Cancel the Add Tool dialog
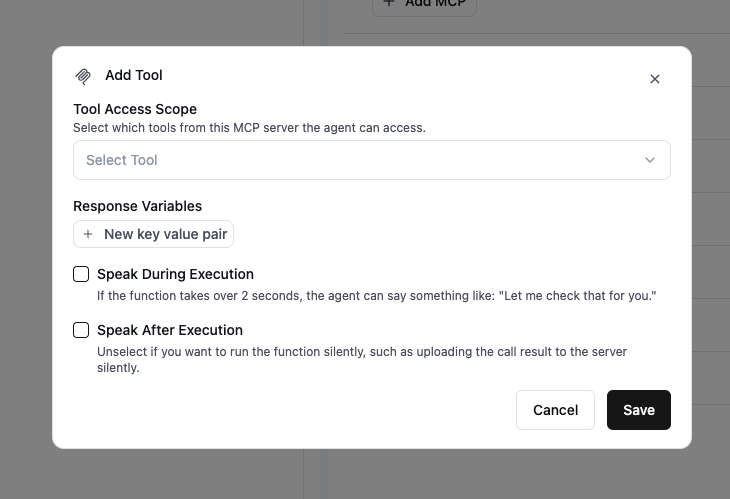 point(555,410)
